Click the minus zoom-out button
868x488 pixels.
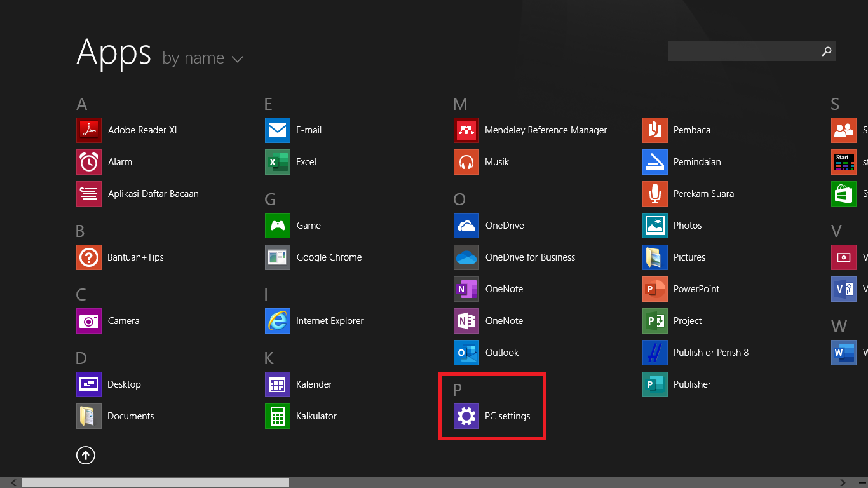[862, 483]
